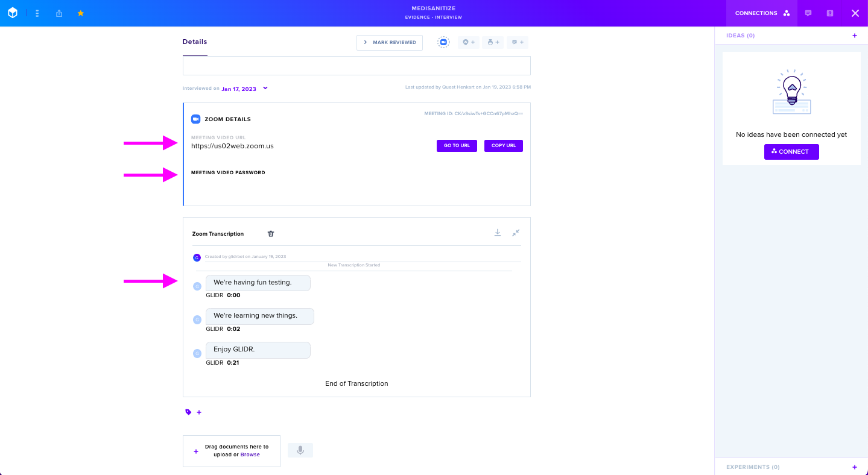
Task: Toggle the yellow star favorite icon
Action: (x=81, y=13)
